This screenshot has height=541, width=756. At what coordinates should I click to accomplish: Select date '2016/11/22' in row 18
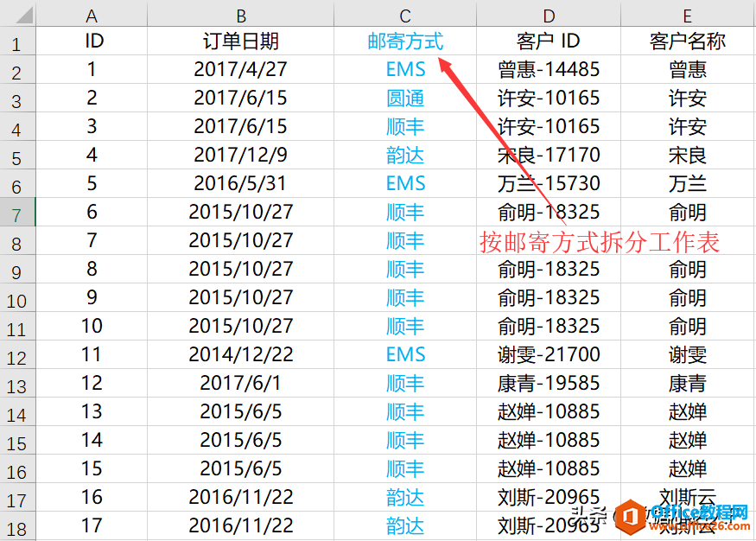pos(240,525)
